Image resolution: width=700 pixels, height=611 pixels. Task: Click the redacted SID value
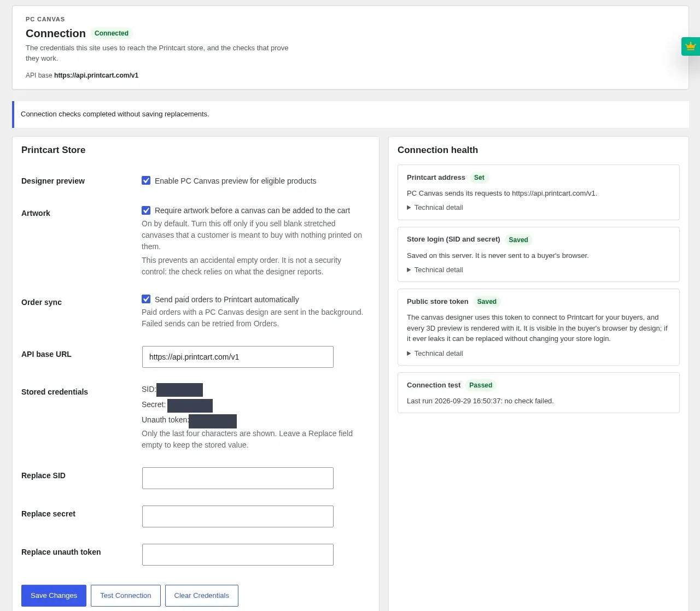coord(179,390)
